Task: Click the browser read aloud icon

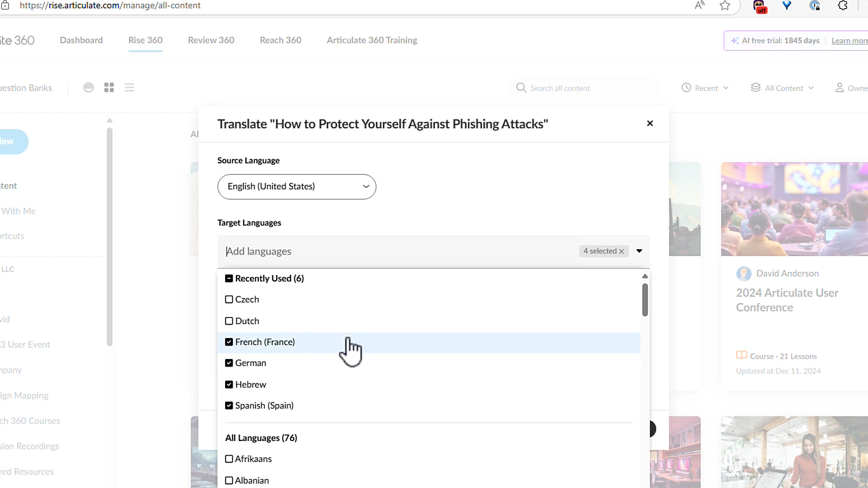Action: click(699, 6)
